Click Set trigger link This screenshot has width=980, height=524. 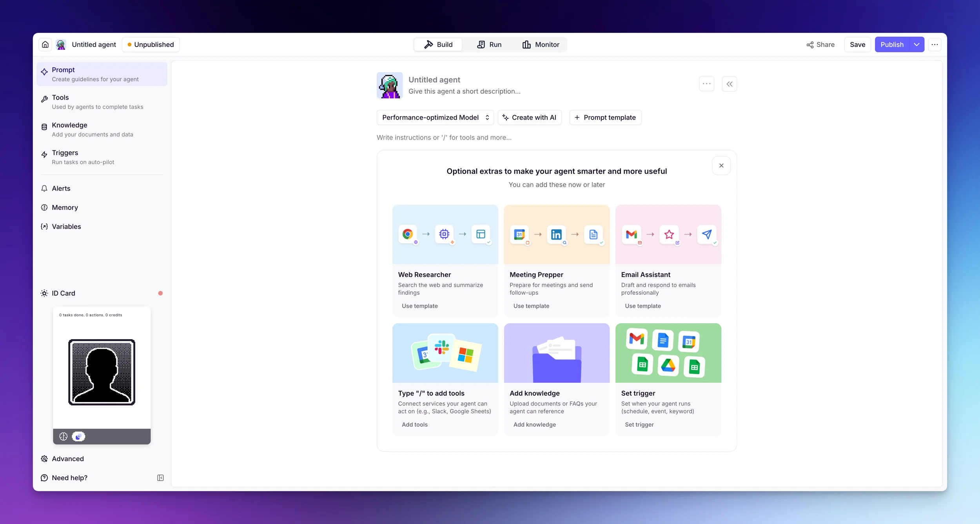tap(639, 425)
